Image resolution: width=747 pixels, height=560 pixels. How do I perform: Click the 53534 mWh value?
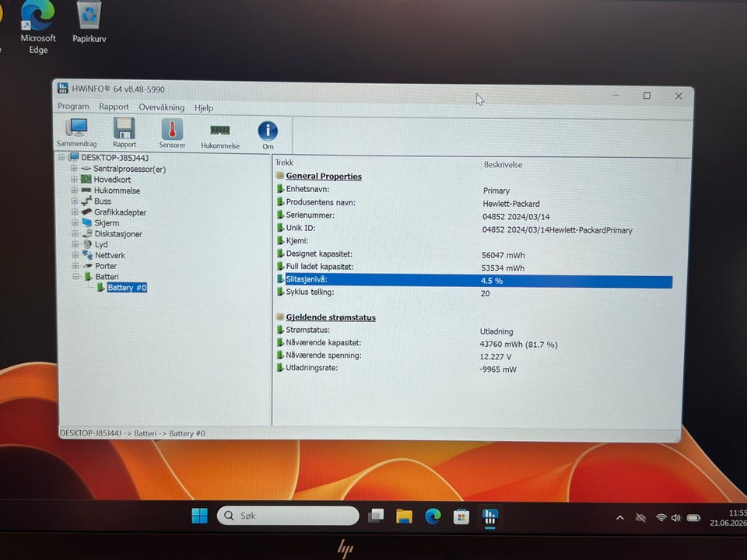point(503,268)
